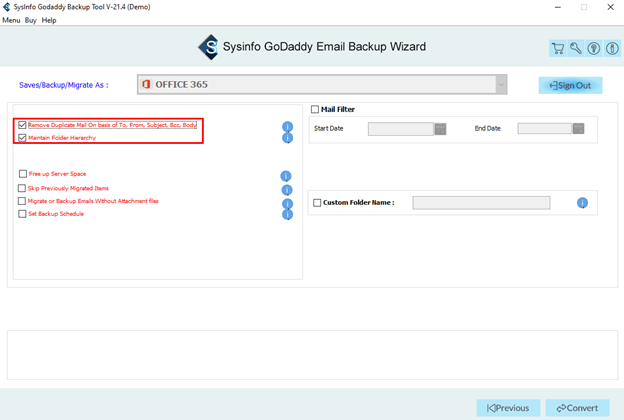
Task: Open the Help menu
Action: click(49, 20)
